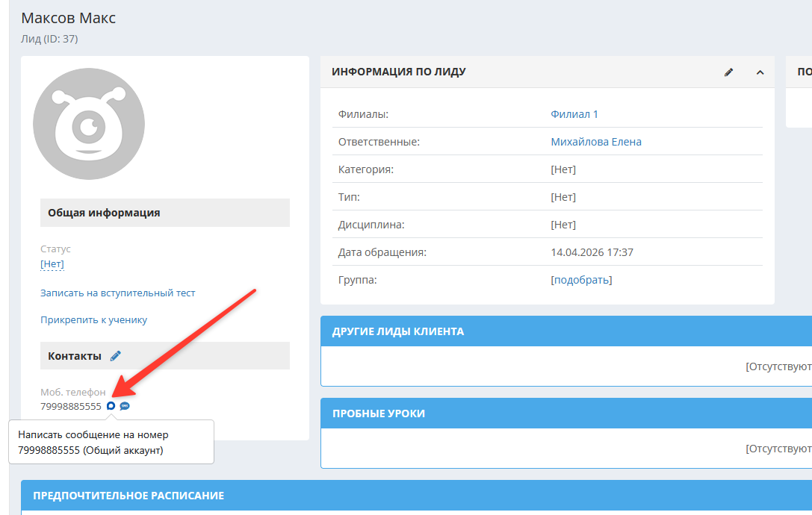Open the Статус [Нет] dropdown
This screenshot has width=812, height=515.
point(52,263)
